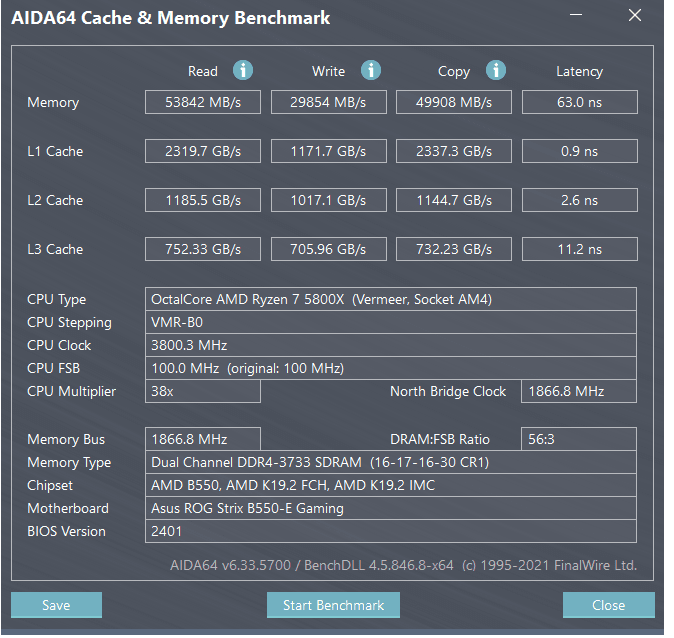Click CPU Stepping field VMR-B0
The height and width of the screenshot is (638, 674).
391,322
